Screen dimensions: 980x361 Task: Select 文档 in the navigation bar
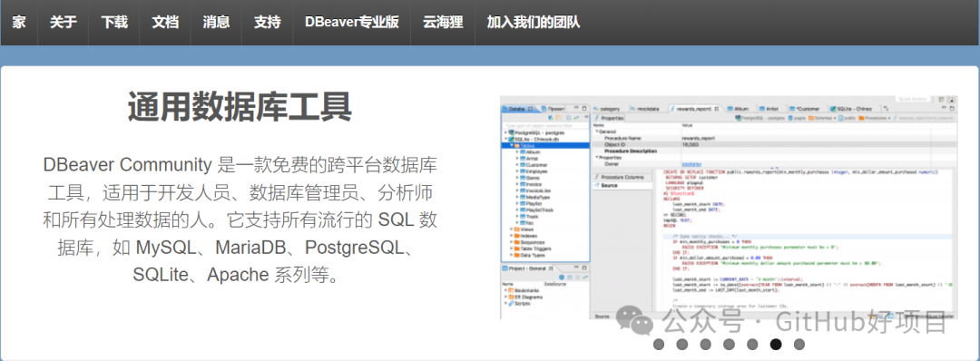[x=165, y=23]
